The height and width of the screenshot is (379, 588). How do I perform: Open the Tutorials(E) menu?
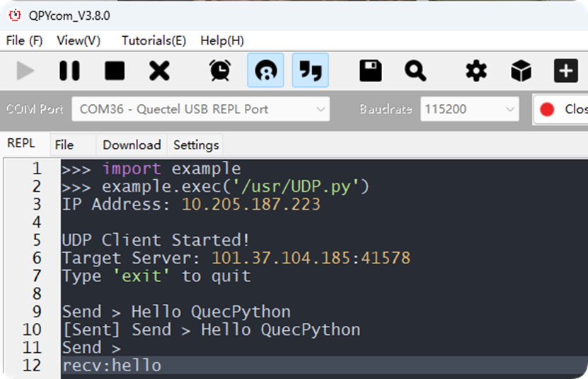[154, 40]
